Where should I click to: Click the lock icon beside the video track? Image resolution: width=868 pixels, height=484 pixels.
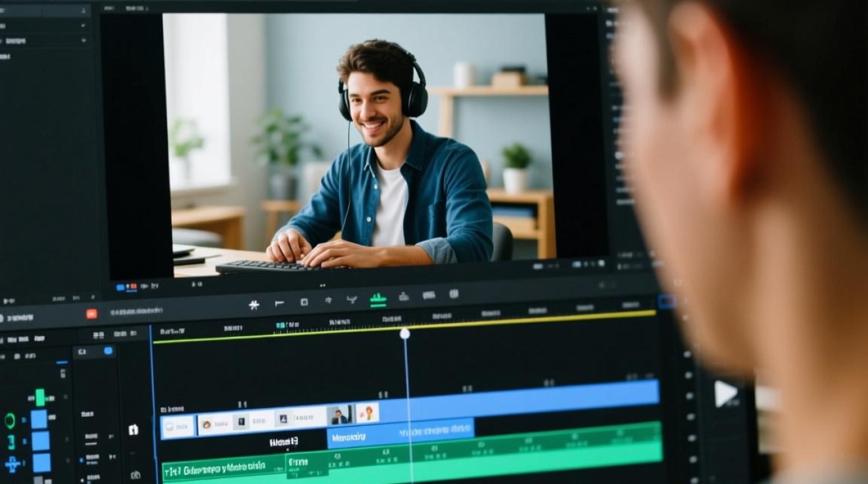133,429
